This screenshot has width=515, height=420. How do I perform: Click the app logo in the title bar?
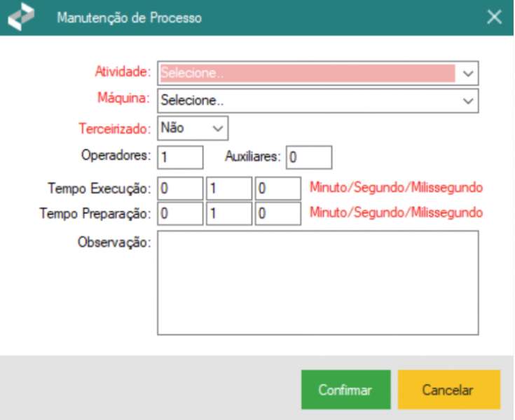pyautogui.click(x=21, y=18)
